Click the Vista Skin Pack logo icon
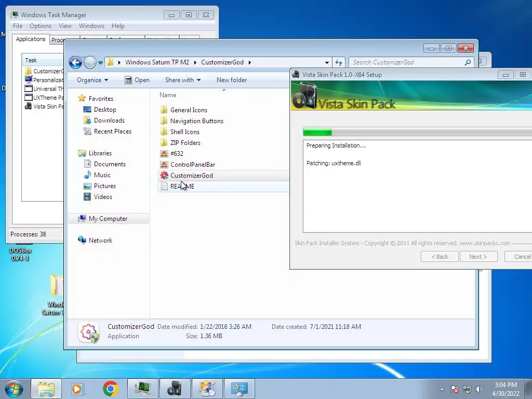Viewport: 532px width, 399px height. click(304, 96)
